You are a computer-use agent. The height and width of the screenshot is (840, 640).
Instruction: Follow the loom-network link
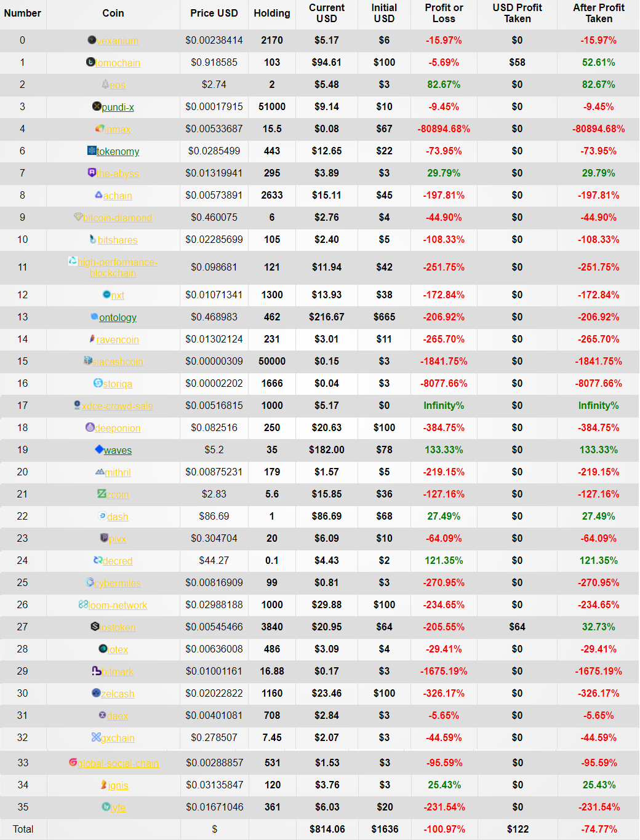[118, 606]
